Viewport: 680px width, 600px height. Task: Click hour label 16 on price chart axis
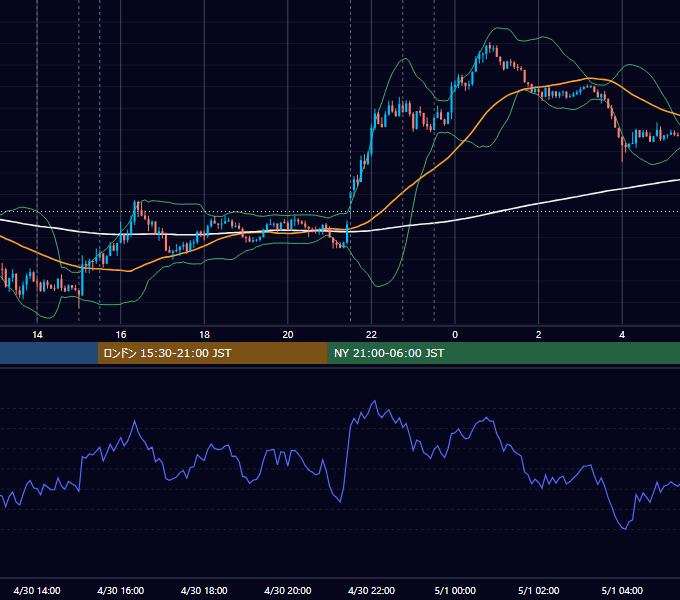click(121, 335)
